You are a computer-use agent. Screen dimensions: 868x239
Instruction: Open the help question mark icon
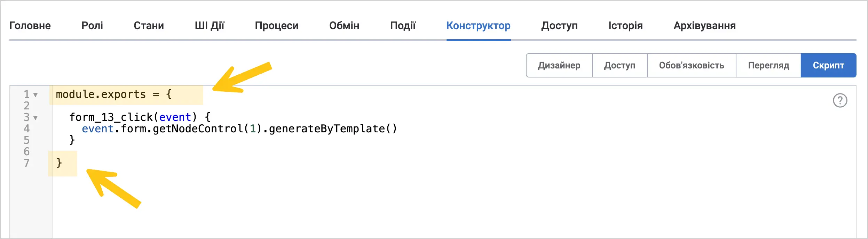click(x=840, y=100)
